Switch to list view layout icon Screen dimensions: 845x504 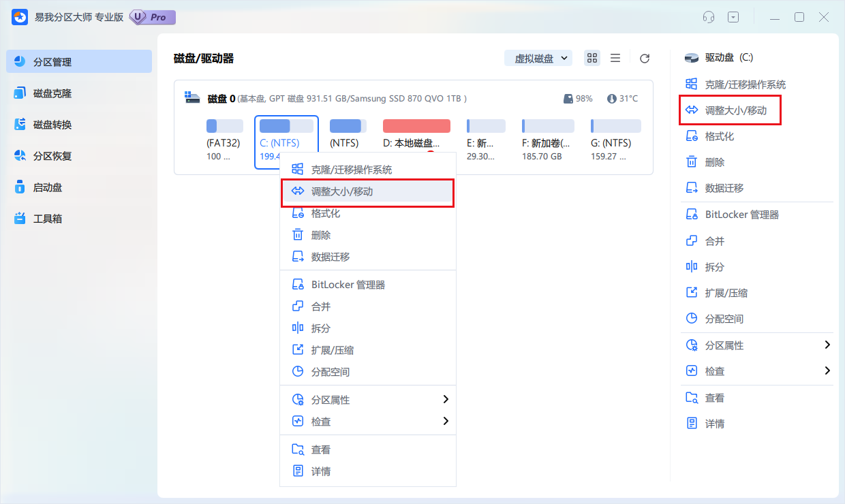point(615,58)
